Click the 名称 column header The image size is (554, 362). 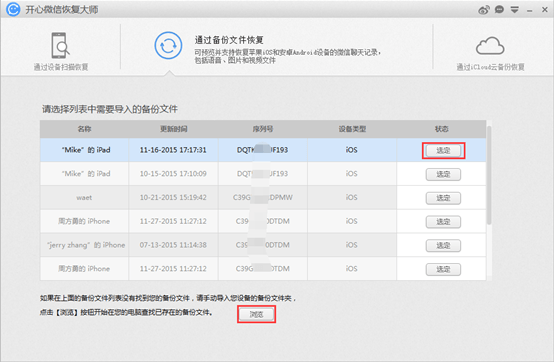pos(84,129)
